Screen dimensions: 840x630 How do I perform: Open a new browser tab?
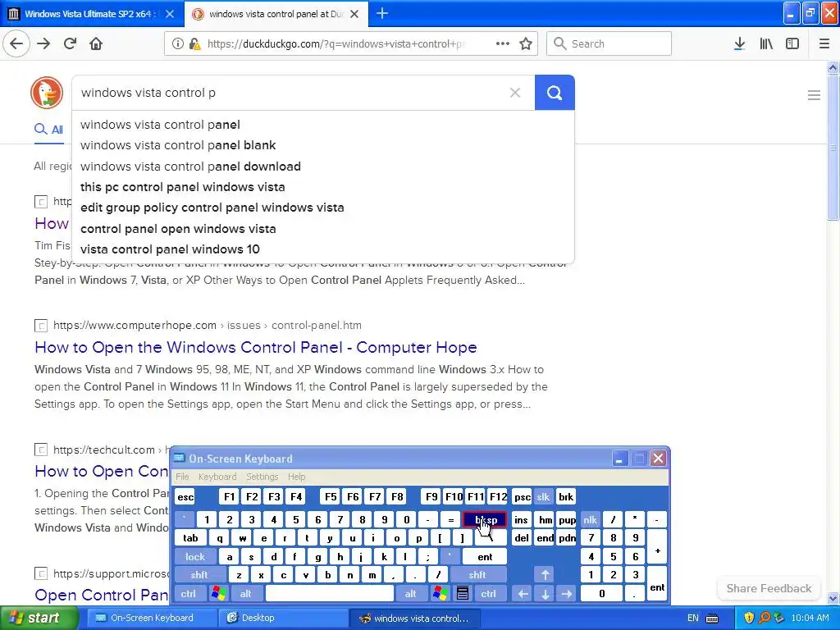tap(382, 13)
